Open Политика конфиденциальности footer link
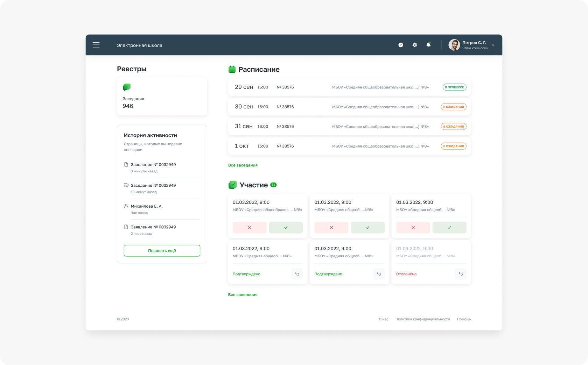 pos(423,319)
